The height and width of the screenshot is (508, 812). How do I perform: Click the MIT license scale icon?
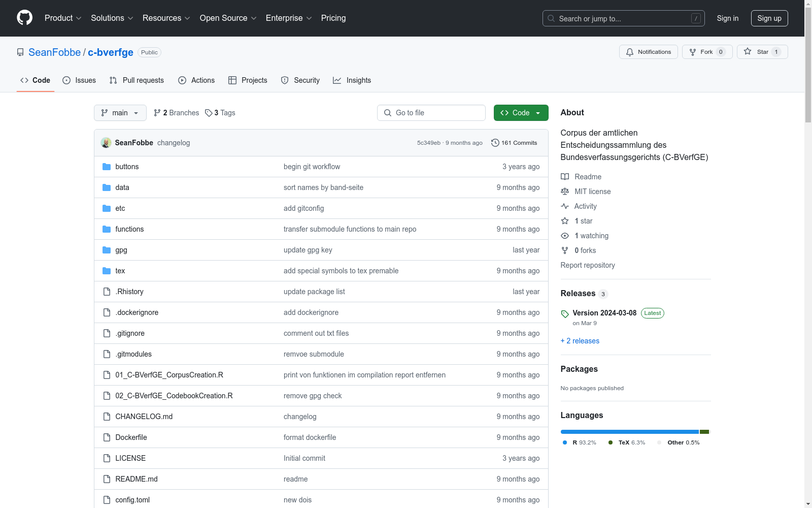(565, 192)
